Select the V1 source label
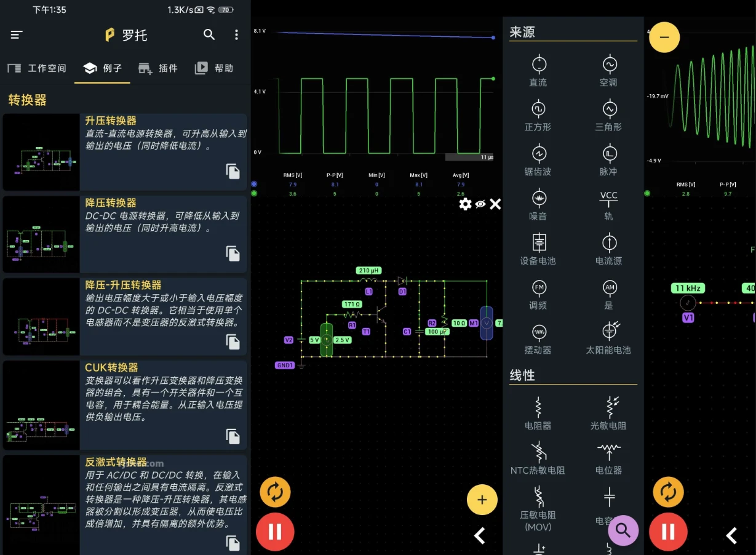756x555 pixels. coord(688,317)
